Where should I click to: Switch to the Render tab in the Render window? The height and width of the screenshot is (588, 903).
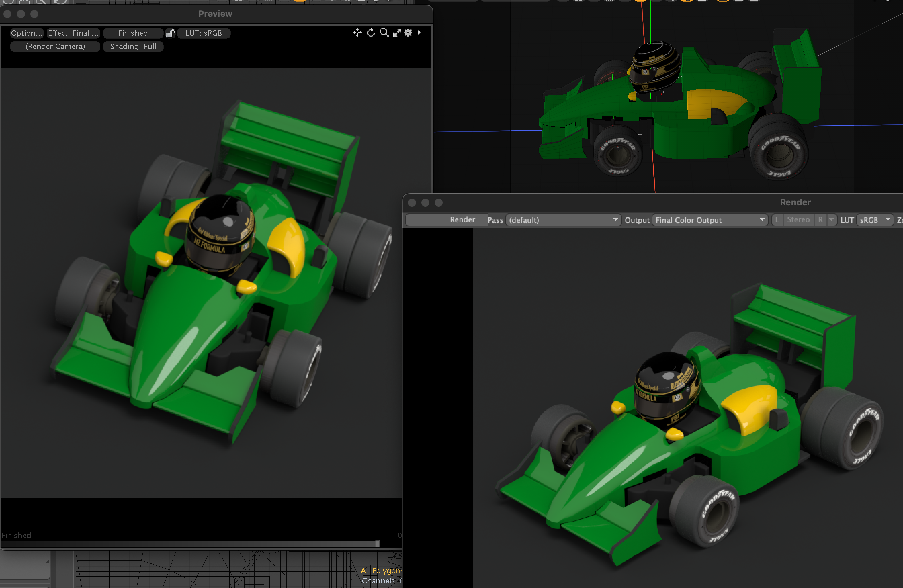click(463, 219)
